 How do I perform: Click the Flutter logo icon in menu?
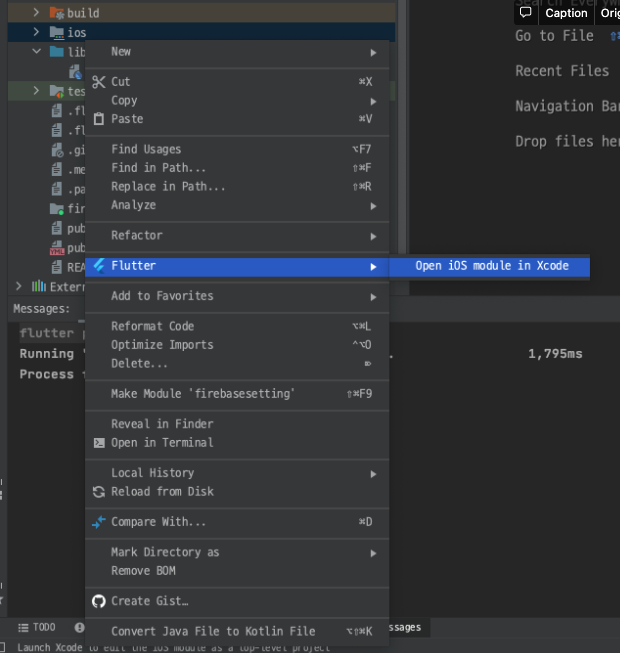(99, 266)
